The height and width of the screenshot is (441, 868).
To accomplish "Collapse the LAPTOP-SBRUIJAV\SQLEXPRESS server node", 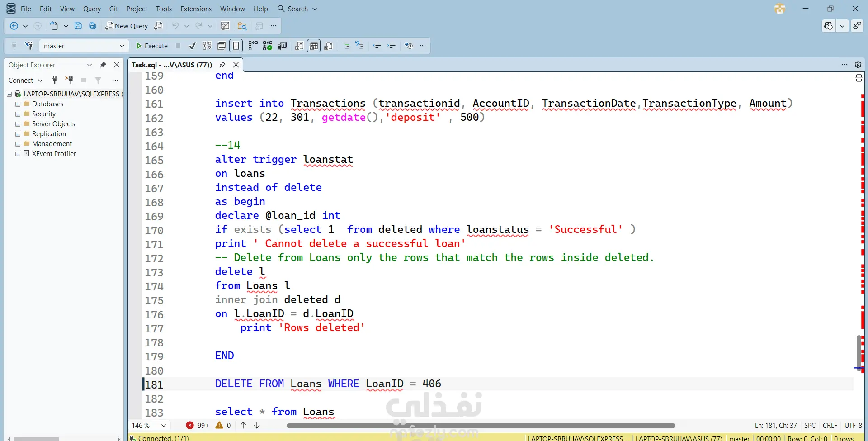I will [9, 94].
